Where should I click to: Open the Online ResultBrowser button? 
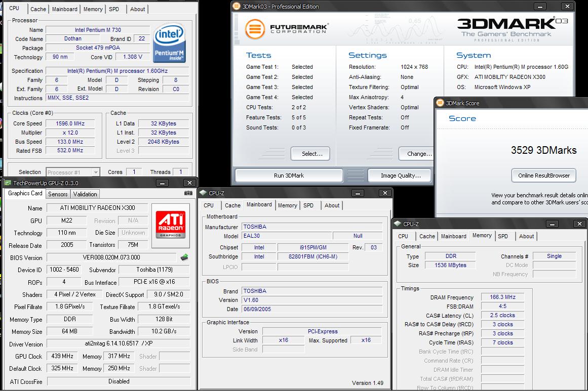[544, 176]
